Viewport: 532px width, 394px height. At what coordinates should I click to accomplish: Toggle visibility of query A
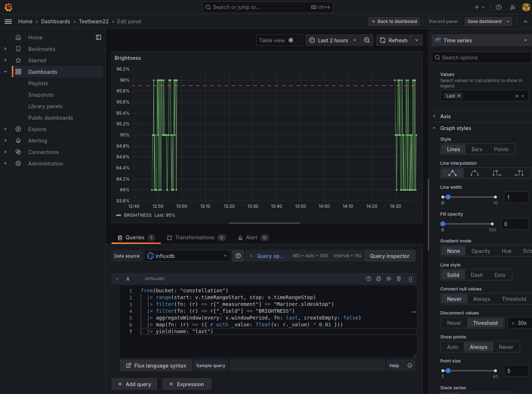(388, 279)
